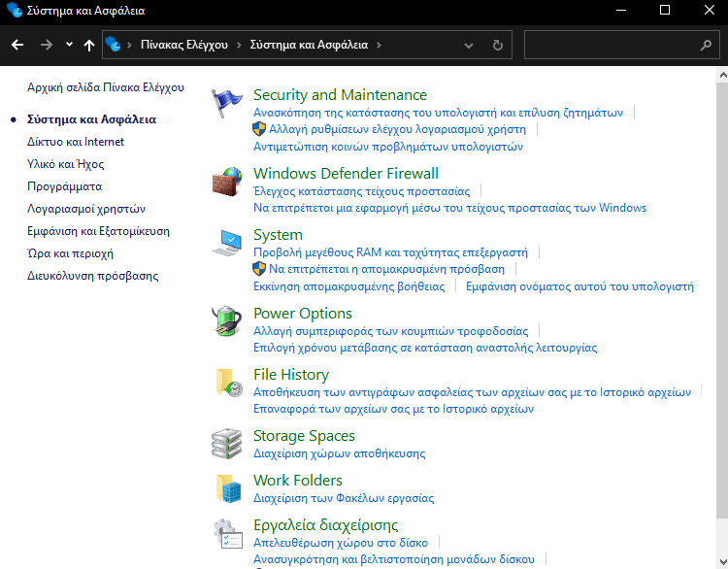Image resolution: width=728 pixels, height=569 pixels.
Task: Click the vertical scrollbar down arrow
Action: [x=722, y=562]
